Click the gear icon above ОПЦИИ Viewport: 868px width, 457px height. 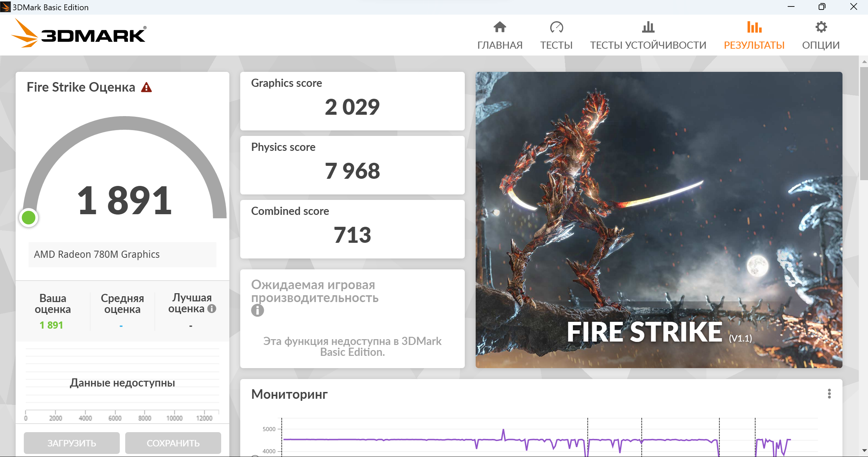click(821, 27)
